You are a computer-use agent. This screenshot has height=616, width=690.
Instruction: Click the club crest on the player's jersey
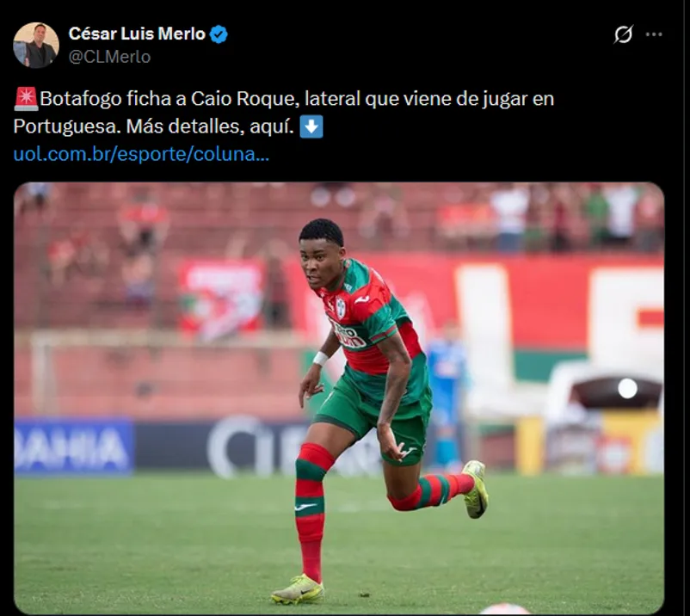coord(341,307)
